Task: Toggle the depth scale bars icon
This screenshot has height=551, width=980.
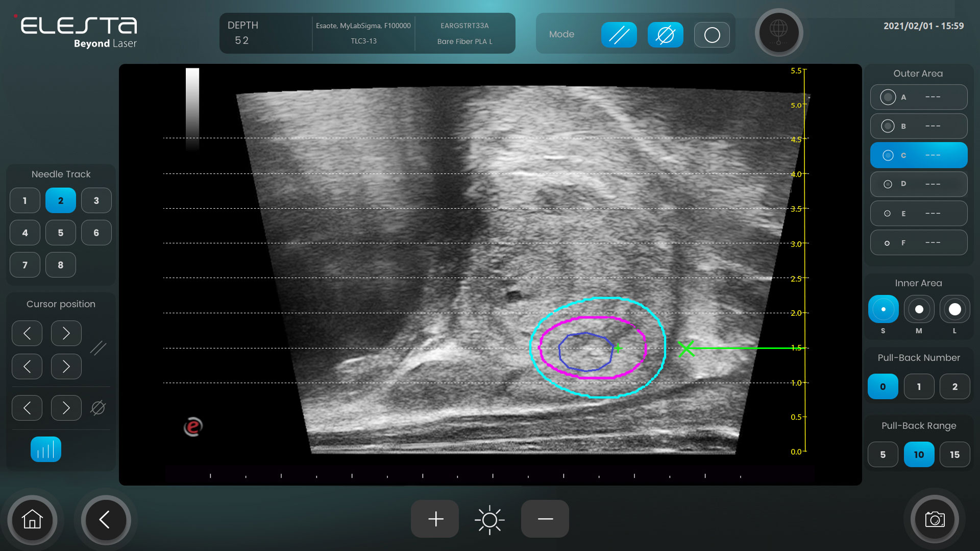Action: click(46, 449)
